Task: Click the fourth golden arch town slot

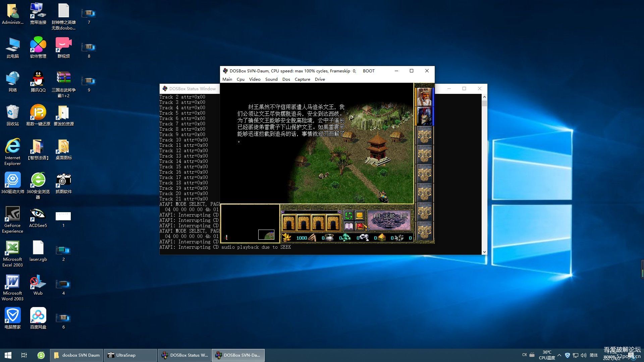Action: click(333, 223)
